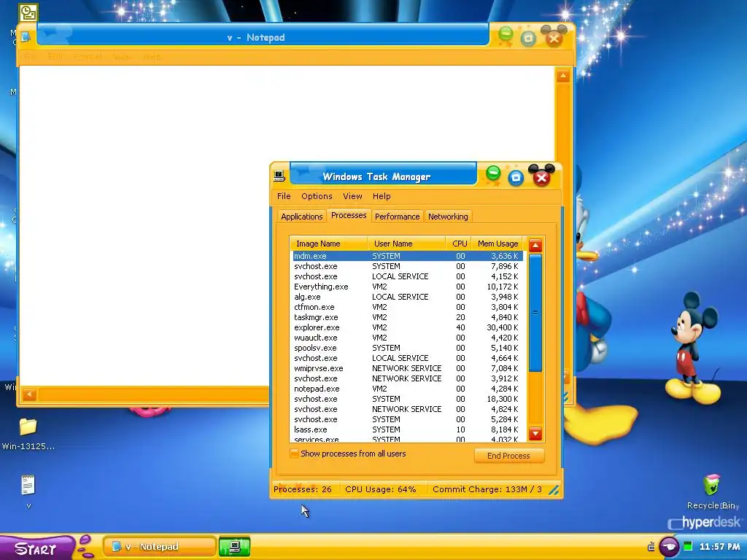The width and height of the screenshot is (747, 560).
Task: Click the 'v - Notepad' taskbar button
Action: [x=159, y=547]
